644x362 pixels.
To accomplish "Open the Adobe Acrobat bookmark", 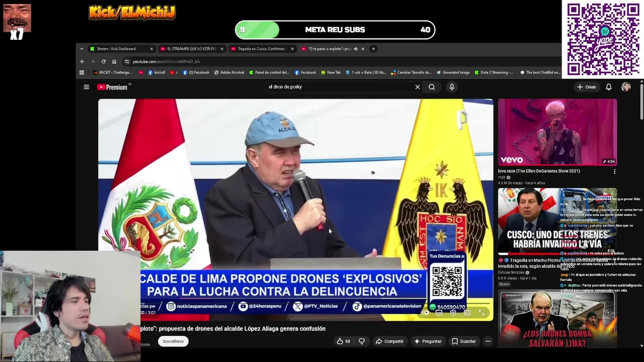I will click(x=229, y=72).
